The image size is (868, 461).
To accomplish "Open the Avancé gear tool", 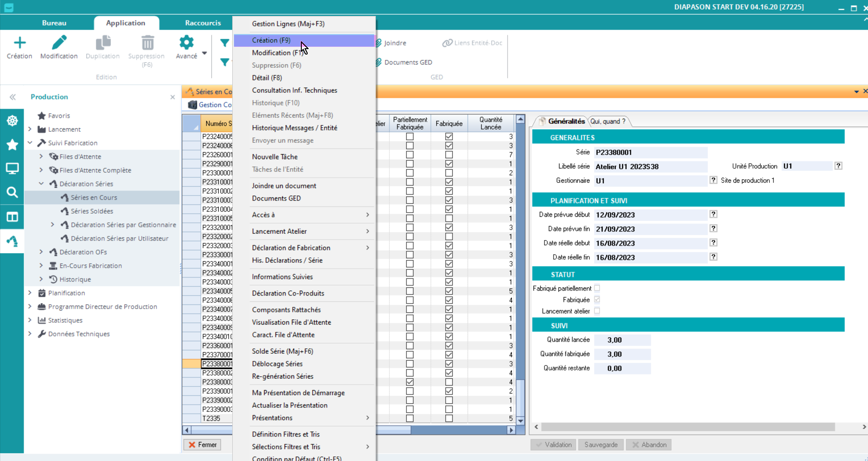I will (186, 43).
